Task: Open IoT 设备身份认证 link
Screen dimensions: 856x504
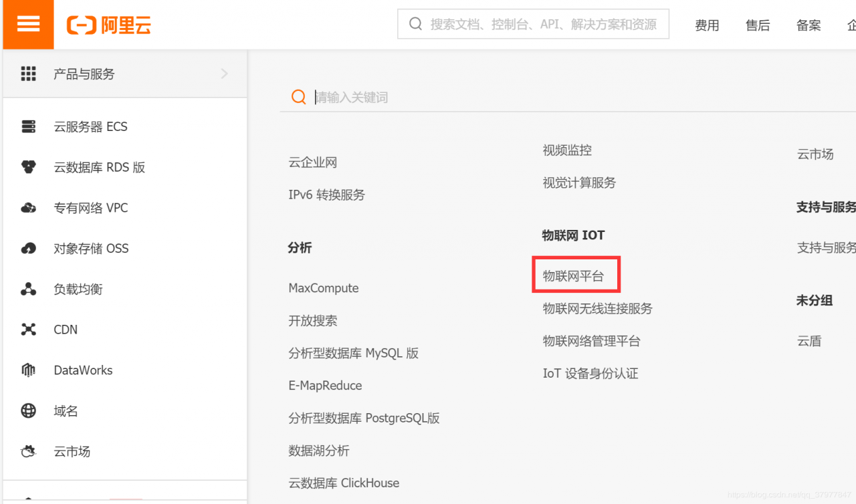Action: click(591, 374)
